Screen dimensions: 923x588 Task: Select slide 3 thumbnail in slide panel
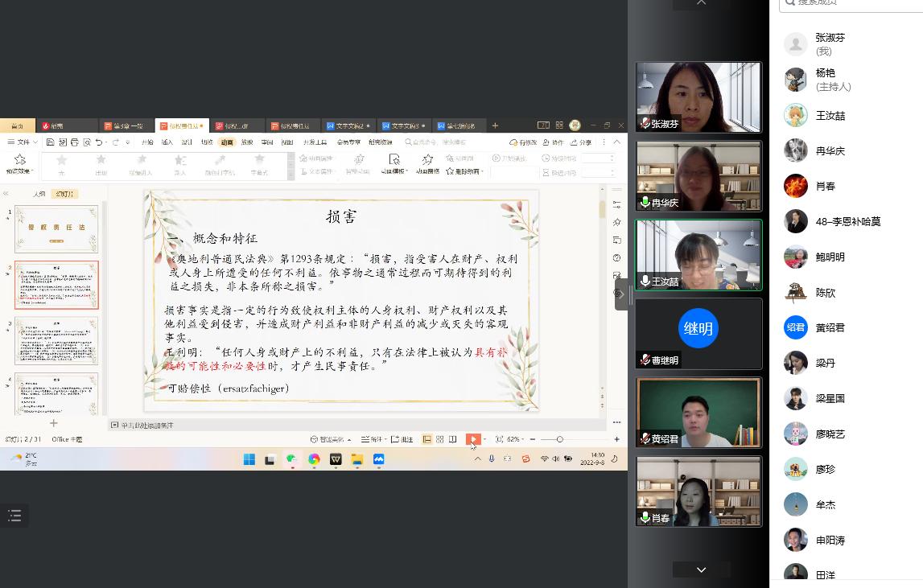(56, 341)
